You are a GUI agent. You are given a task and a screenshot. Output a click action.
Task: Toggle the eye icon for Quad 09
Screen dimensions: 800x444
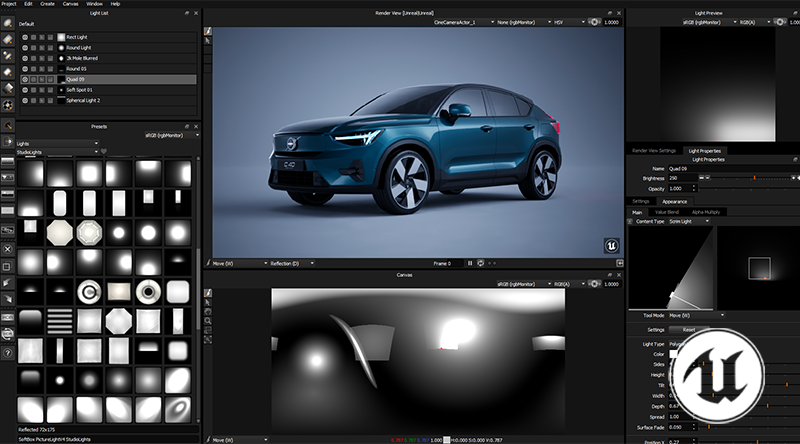click(x=25, y=80)
